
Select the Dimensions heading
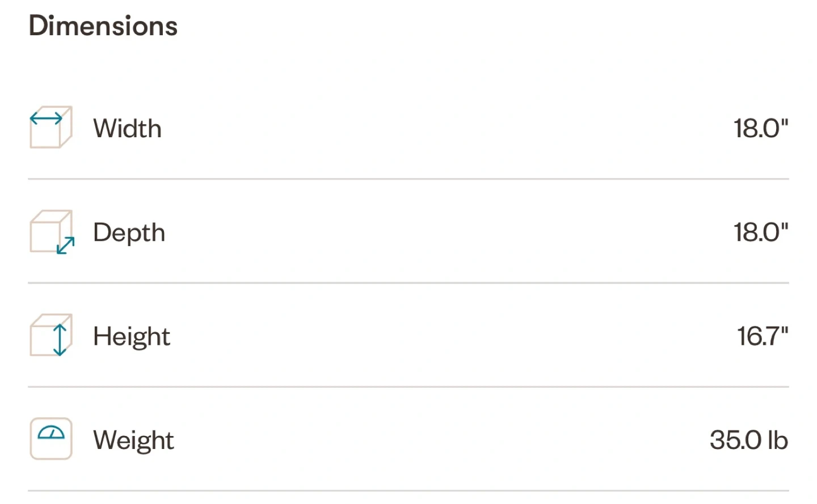pos(103,26)
